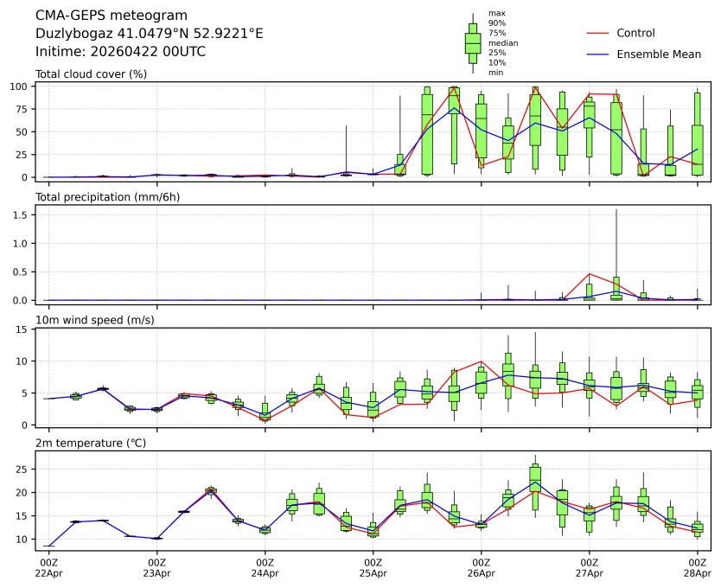Click the 00Z 26Apr time axis label
Screen dimensions: 721x588
tap(481, 568)
